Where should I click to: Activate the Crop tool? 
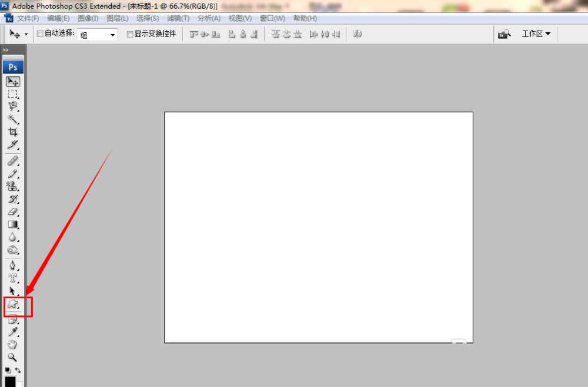point(13,132)
